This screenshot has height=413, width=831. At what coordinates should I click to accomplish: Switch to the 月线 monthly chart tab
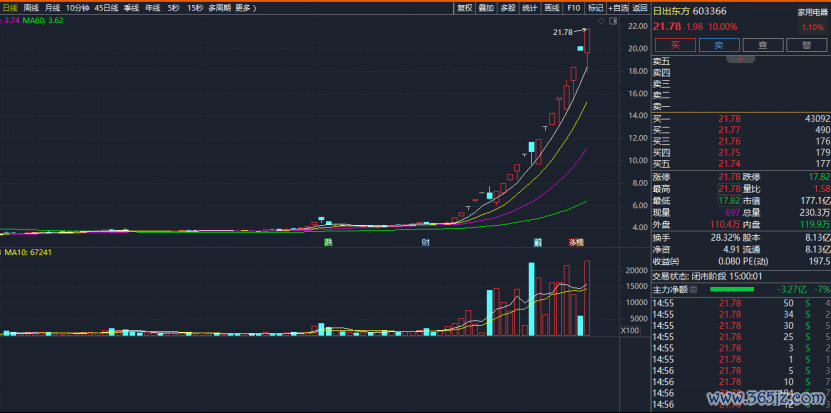[52, 8]
